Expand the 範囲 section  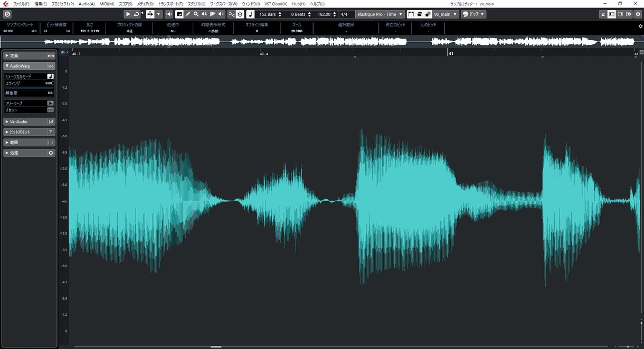tap(29, 143)
